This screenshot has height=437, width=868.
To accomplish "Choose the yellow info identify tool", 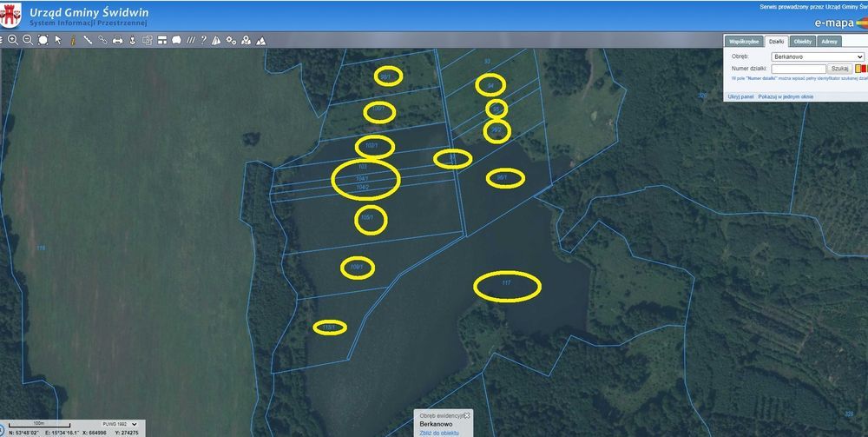I will [x=73, y=40].
